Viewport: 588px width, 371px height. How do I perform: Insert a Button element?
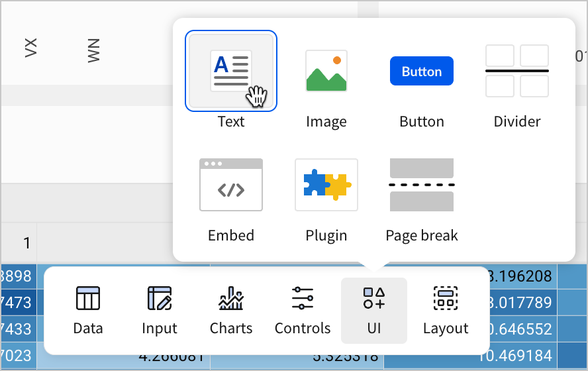point(421,71)
